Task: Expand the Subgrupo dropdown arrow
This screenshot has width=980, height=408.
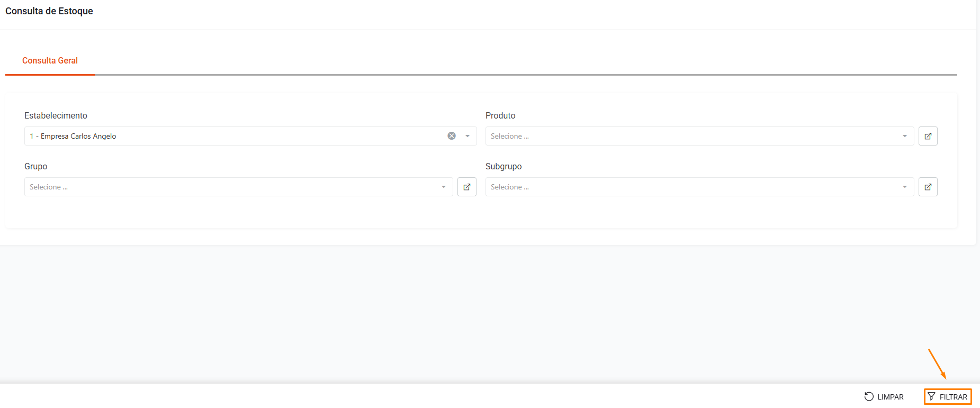Action: click(x=905, y=187)
